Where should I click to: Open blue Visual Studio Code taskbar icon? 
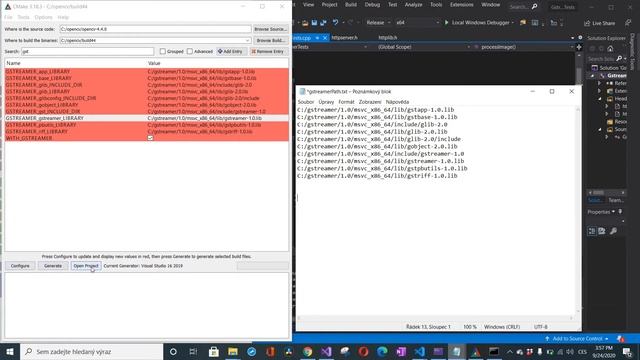(420, 351)
